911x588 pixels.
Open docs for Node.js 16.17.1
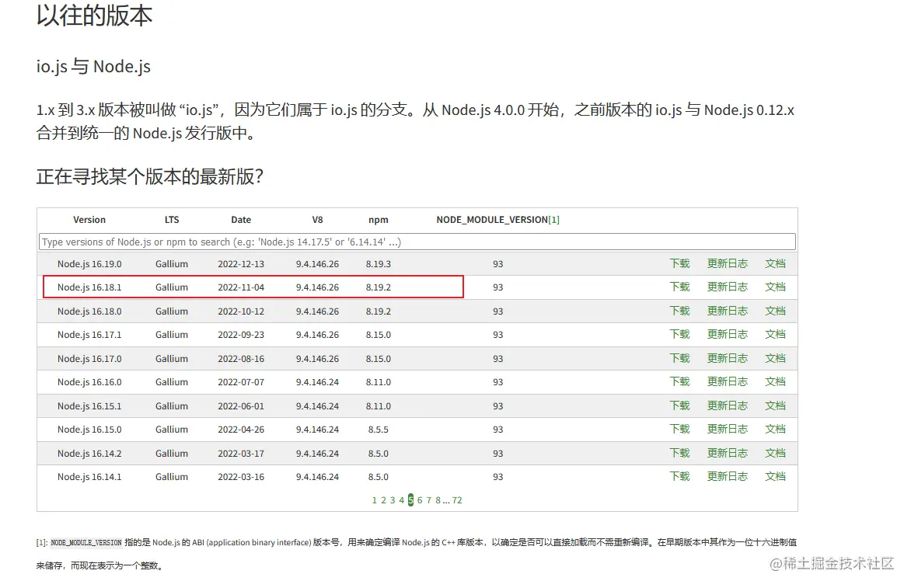[x=775, y=334]
